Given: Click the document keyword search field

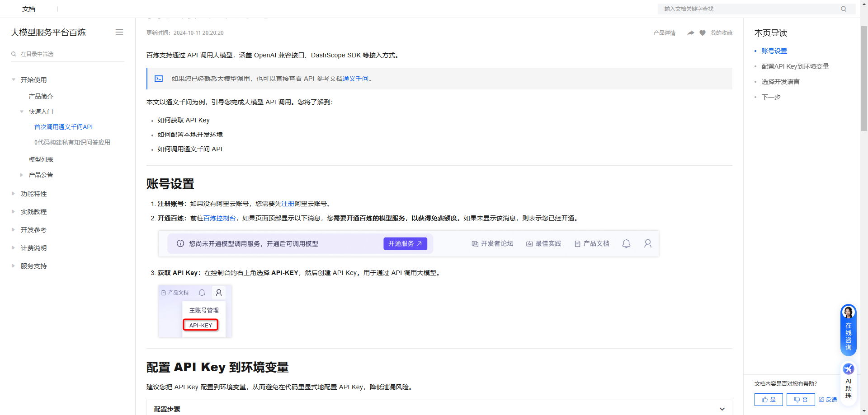Looking at the screenshot, I should 750,9.
